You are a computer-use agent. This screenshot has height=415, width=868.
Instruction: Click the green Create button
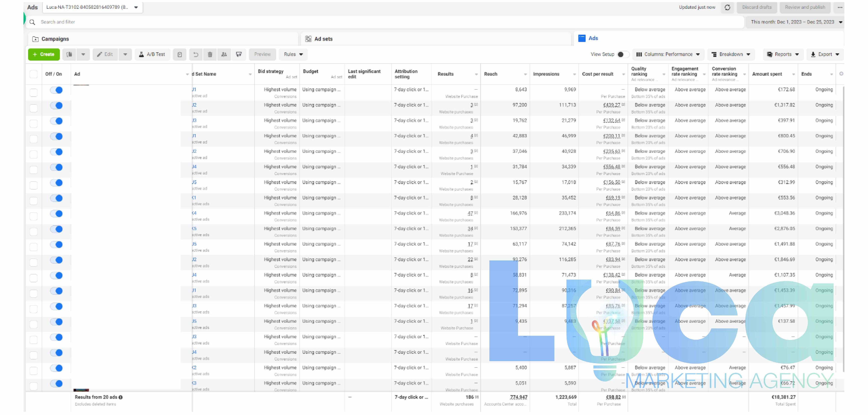(44, 54)
